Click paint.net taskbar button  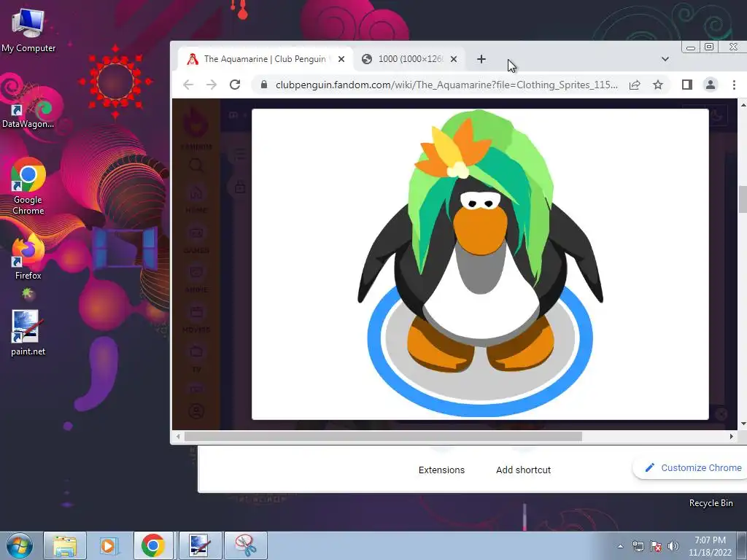click(x=201, y=545)
